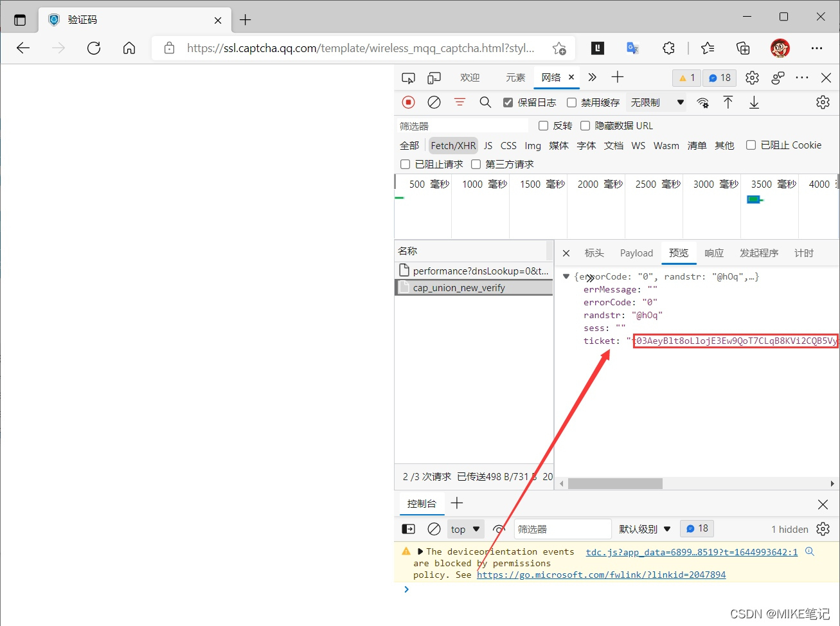Open network conditions wifi icon

pyautogui.click(x=703, y=102)
